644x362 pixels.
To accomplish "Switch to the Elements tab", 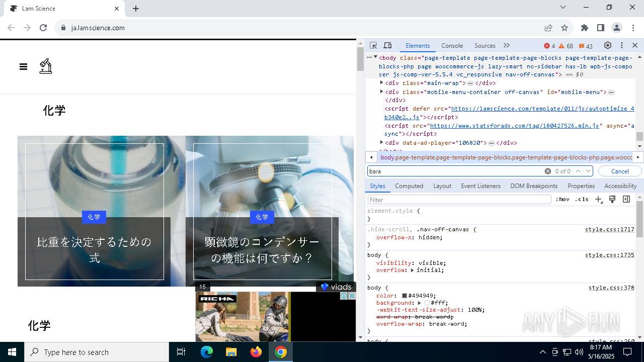I will click(x=418, y=45).
